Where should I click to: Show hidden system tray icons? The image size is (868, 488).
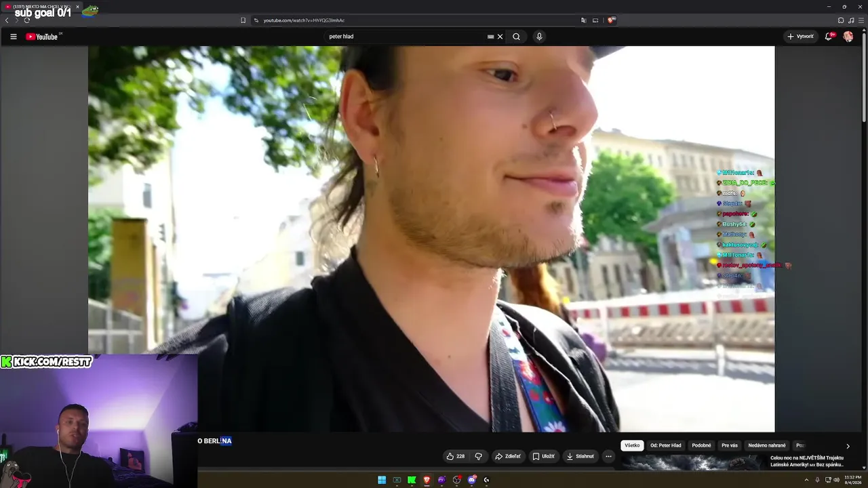pos(806,480)
